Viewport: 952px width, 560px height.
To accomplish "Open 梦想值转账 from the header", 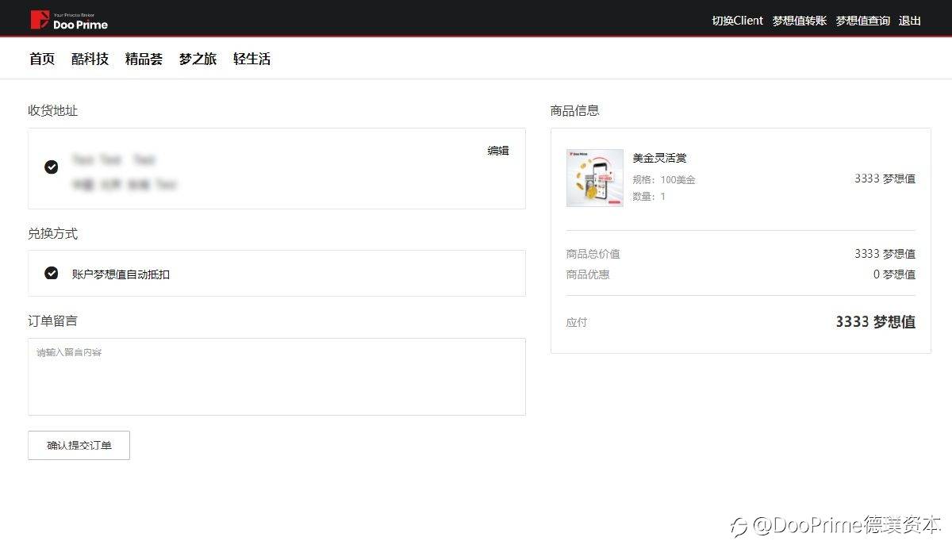I will (x=799, y=21).
